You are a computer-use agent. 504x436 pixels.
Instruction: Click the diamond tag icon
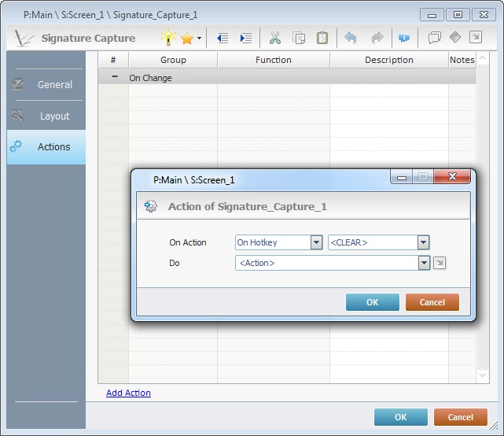[455, 37]
